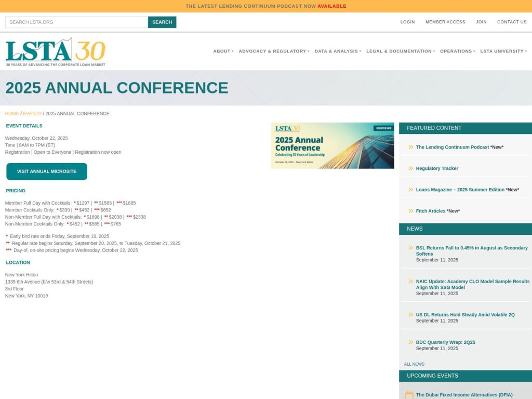Open the EVENTS breadcrumb link

click(x=32, y=113)
